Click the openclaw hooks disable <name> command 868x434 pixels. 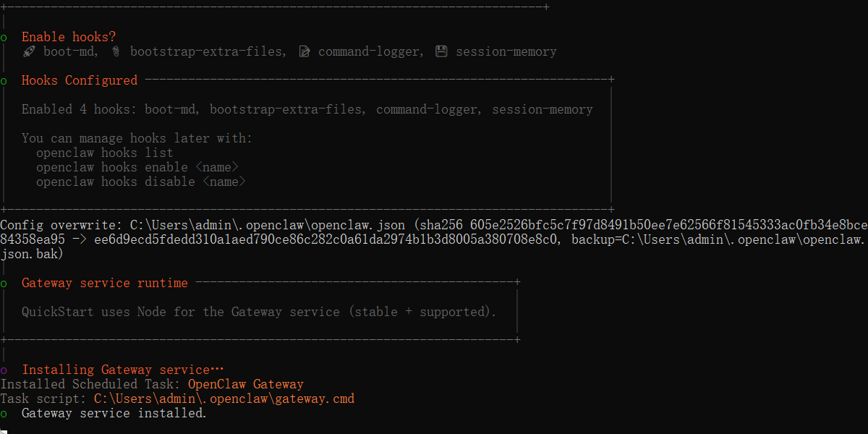[141, 182]
